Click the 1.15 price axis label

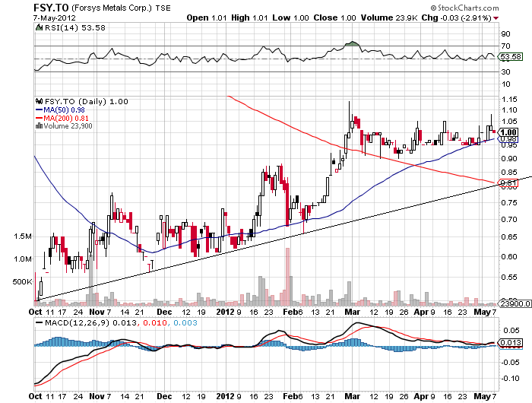coord(509,100)
